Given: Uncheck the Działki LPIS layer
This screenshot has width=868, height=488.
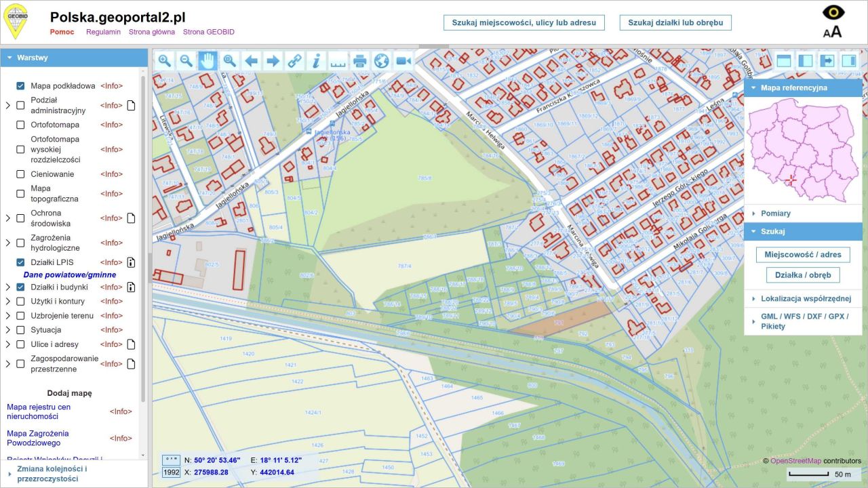Looking at the screenshot, I should coord(20,262).
